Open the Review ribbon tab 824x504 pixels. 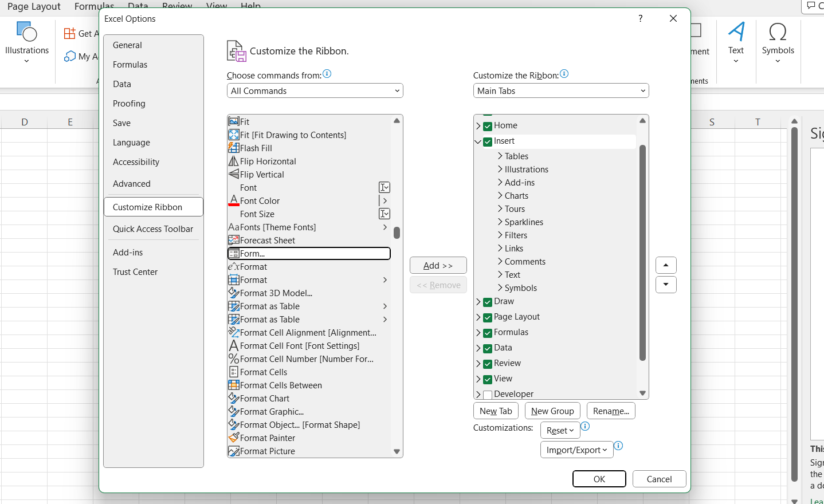click(x=176, y=6)
